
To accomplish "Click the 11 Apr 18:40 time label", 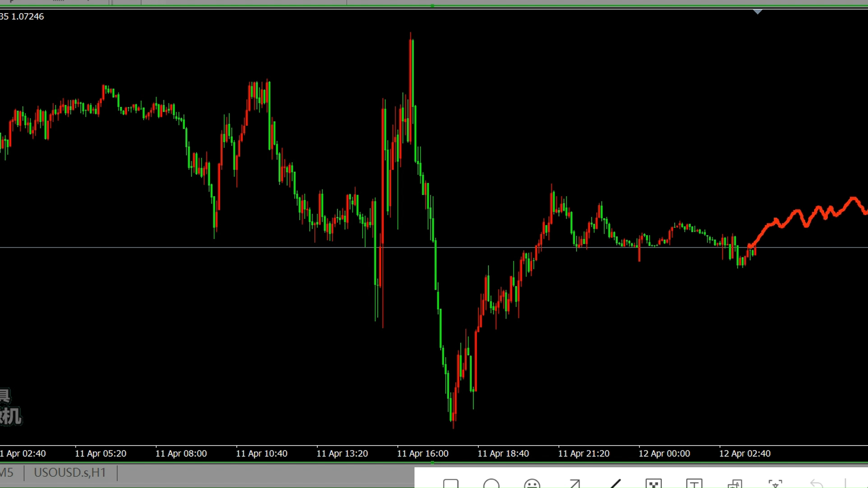I will coord(503,453).
